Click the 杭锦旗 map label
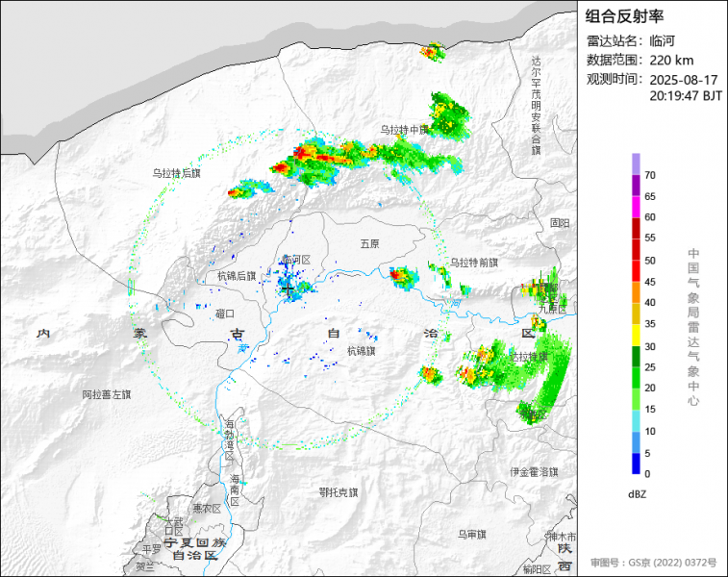 tap(362, 351)
